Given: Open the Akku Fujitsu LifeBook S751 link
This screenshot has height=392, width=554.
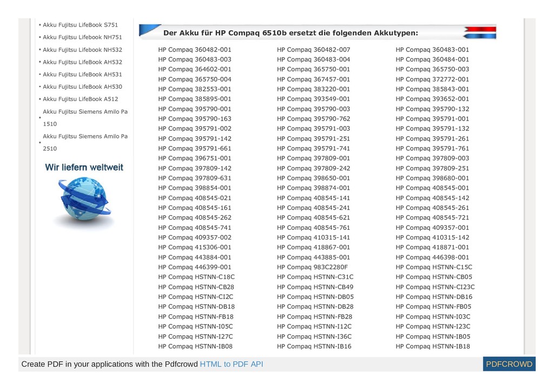Looking at the screenshot, I should pos(80,25).
